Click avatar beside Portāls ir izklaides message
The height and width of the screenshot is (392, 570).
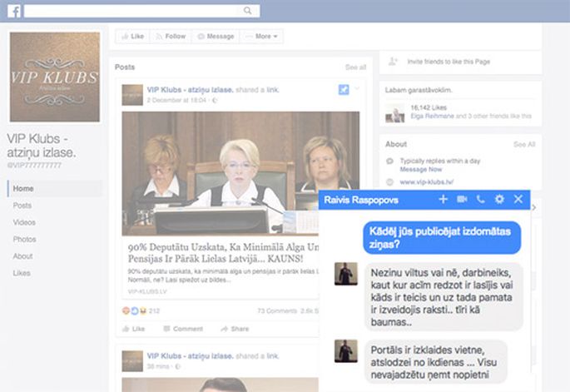point(345,351)
